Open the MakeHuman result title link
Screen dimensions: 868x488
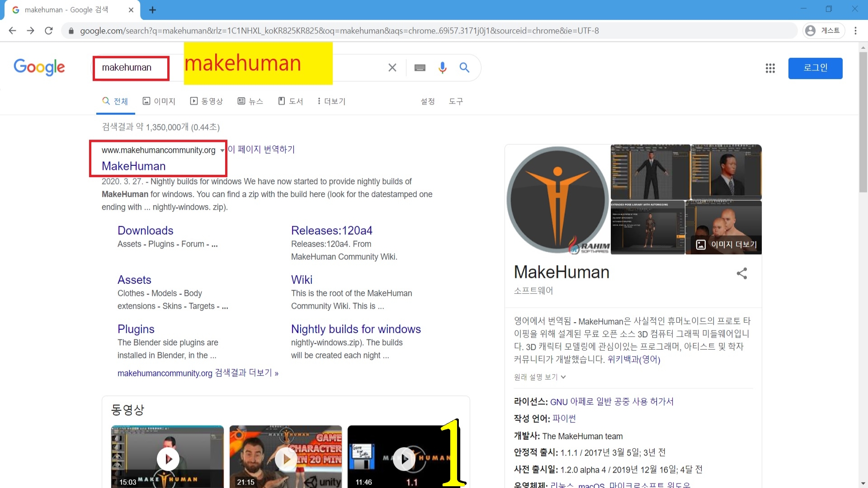[x=134, y=166]
